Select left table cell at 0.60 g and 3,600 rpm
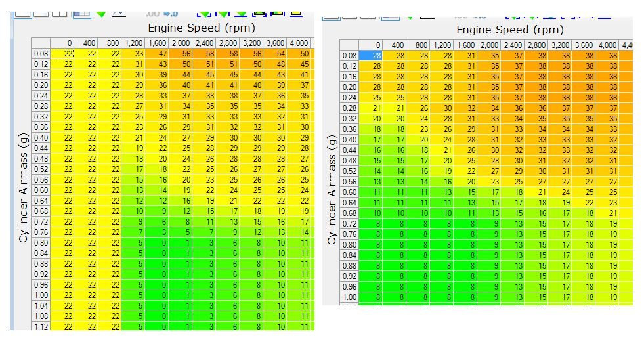The height and width of the screenshot is (346, 644). pyautogui.click(x=275, y=190)
